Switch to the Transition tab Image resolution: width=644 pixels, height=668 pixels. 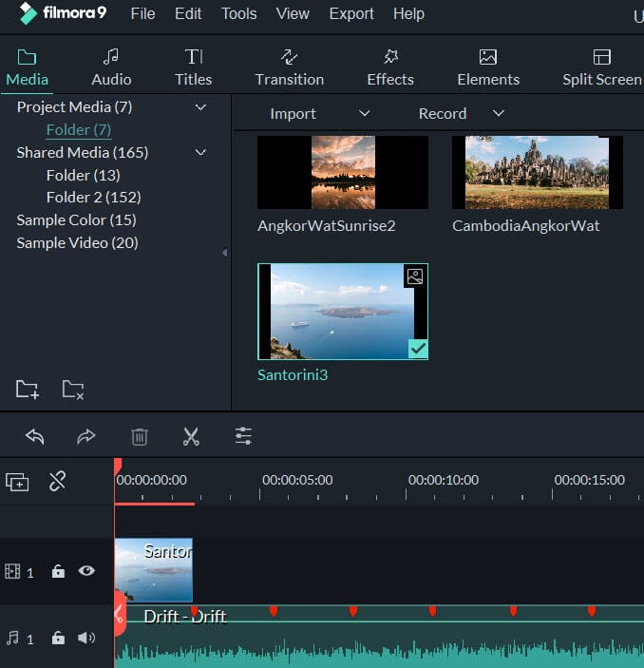coord(289,68)
